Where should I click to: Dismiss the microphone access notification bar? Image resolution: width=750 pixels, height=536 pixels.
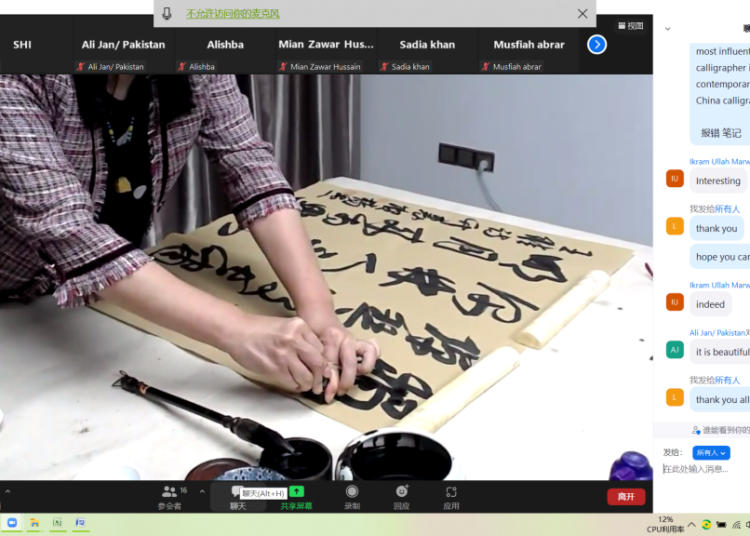click(x=582, y=14)
